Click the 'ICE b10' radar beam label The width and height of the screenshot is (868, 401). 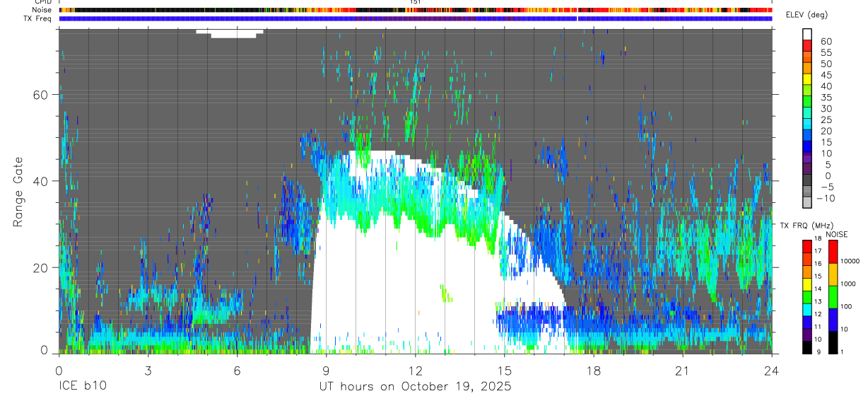(82, 386)
